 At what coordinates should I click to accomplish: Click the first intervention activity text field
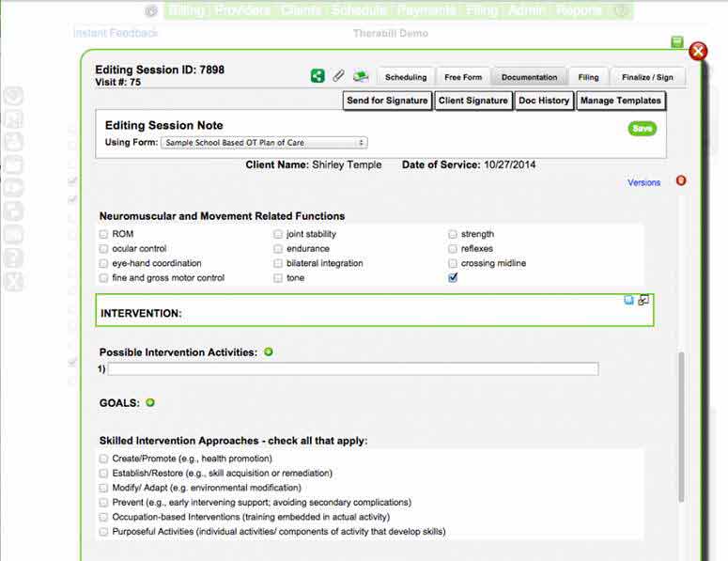click(353, 369)
